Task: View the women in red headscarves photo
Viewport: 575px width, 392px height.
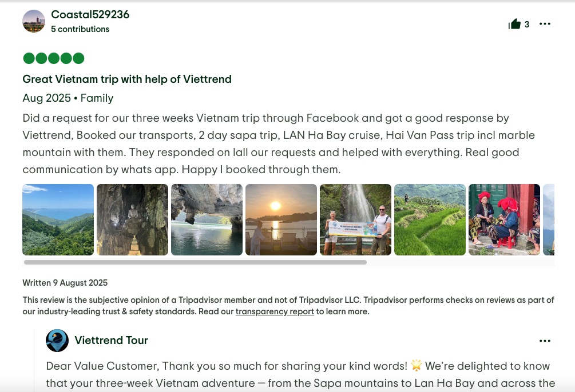Action: (504, 219)
